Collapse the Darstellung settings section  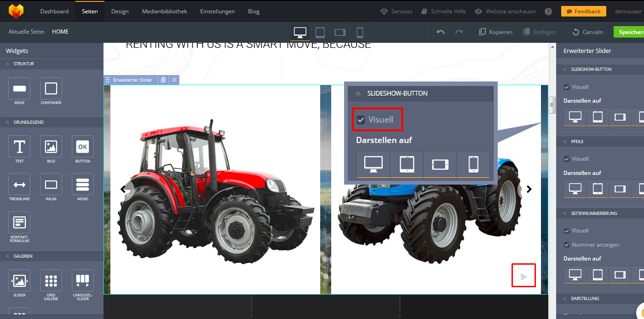tap(564, 298)
